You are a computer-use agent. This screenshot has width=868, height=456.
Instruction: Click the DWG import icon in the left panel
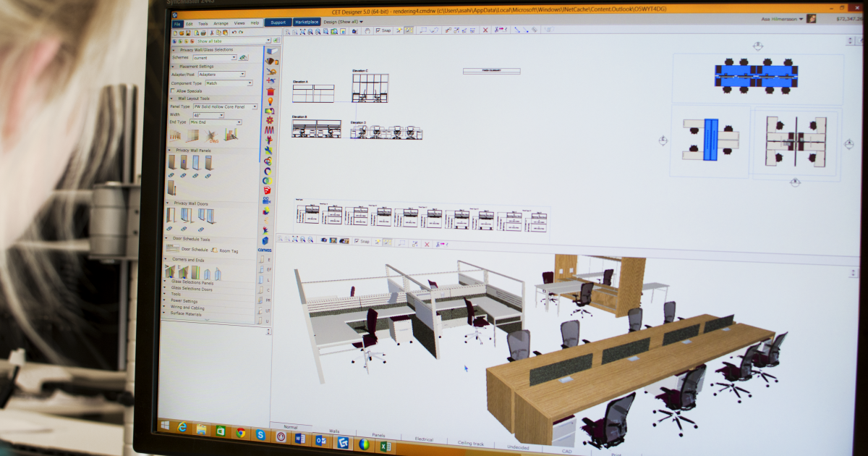[x=210, y=135]
